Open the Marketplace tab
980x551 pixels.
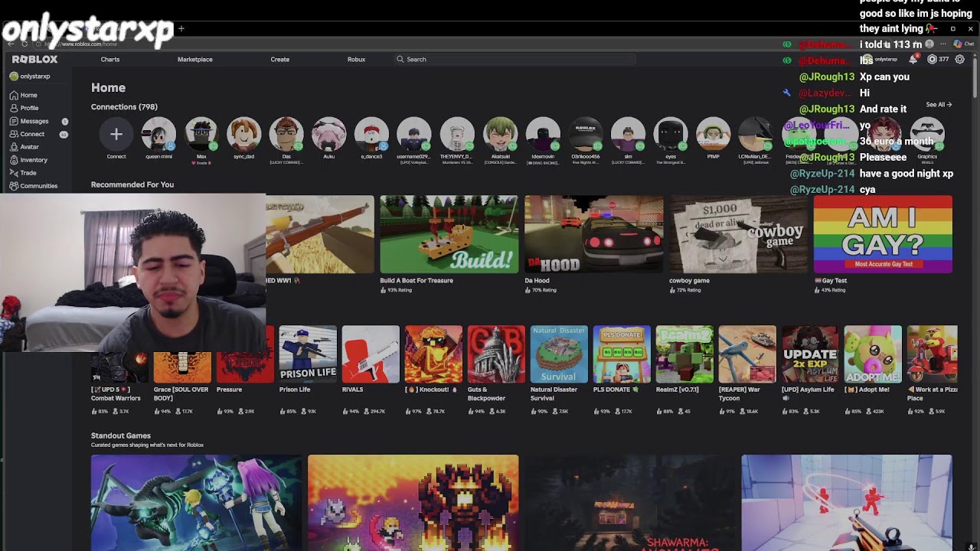(195, 59)
